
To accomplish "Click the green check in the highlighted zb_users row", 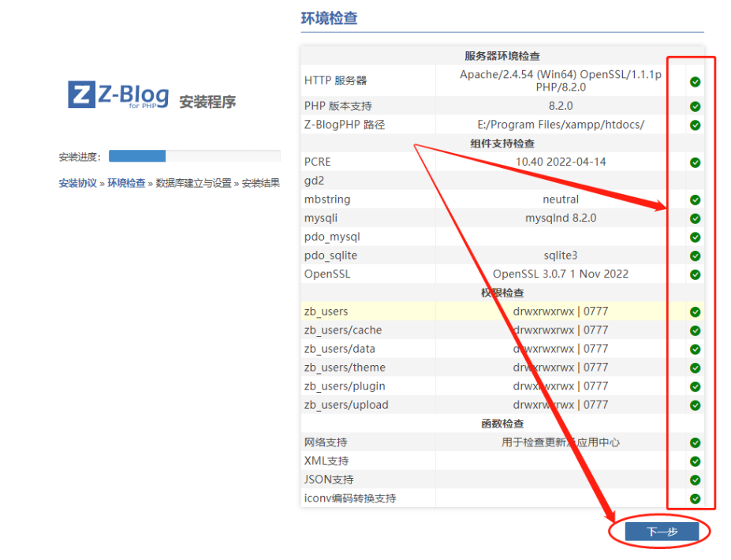I will click(x=695, y=312).
